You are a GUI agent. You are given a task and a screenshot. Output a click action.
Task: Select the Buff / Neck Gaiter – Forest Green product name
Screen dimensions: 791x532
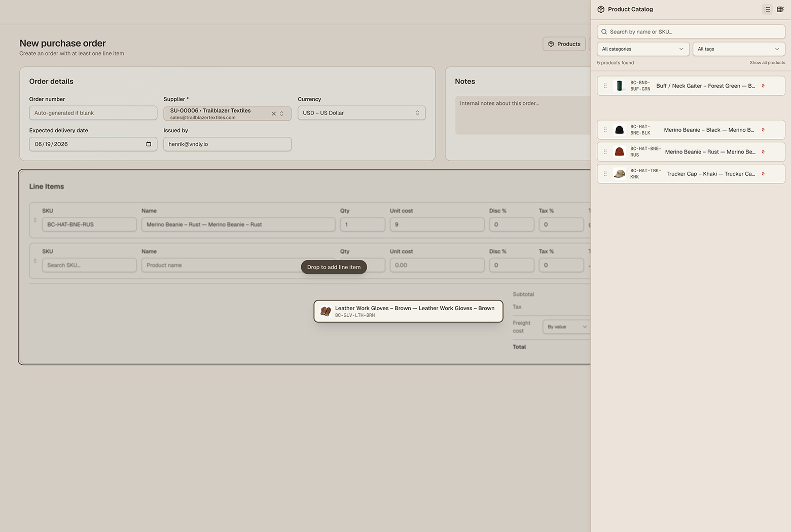705,86
